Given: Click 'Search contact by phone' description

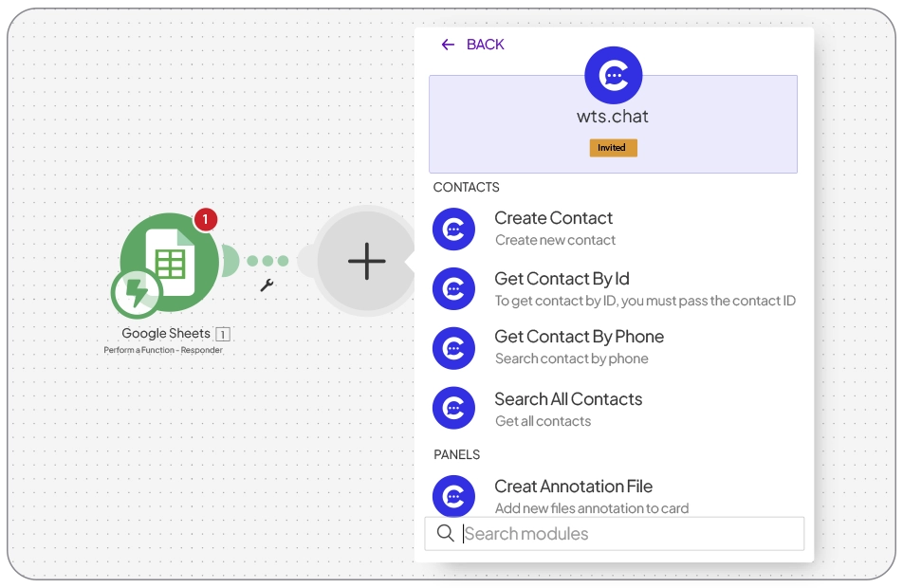Looking at the screenshot, I should (571, 358).
